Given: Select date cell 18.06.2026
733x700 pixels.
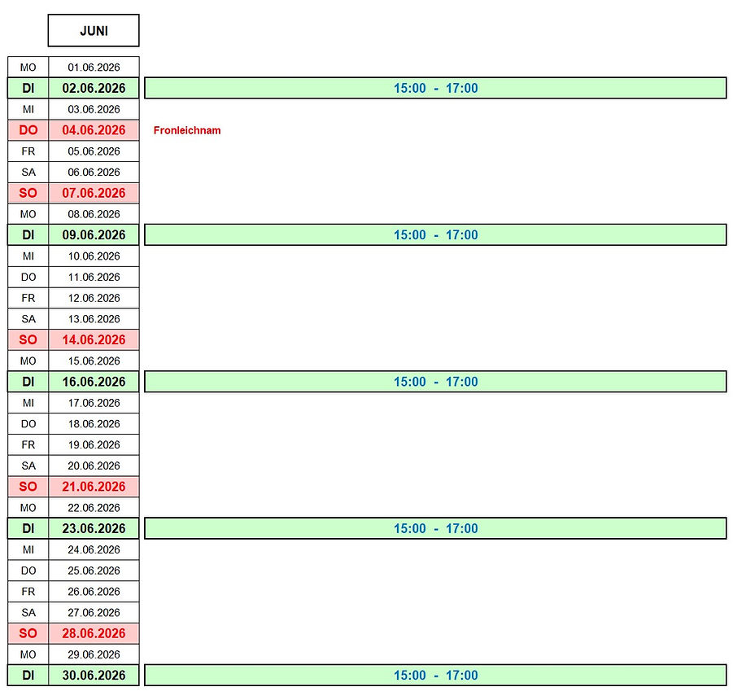Looking at the screenshot, I should tap(94, 424).
